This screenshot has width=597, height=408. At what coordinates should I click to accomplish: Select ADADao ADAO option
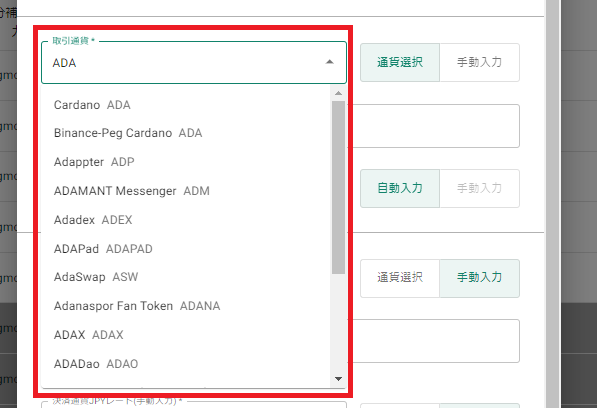(185, 364)
